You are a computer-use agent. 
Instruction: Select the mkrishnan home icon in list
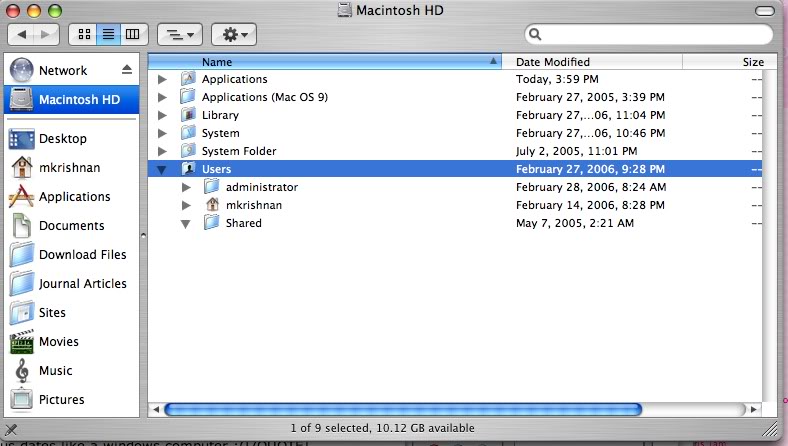point(212,205)
